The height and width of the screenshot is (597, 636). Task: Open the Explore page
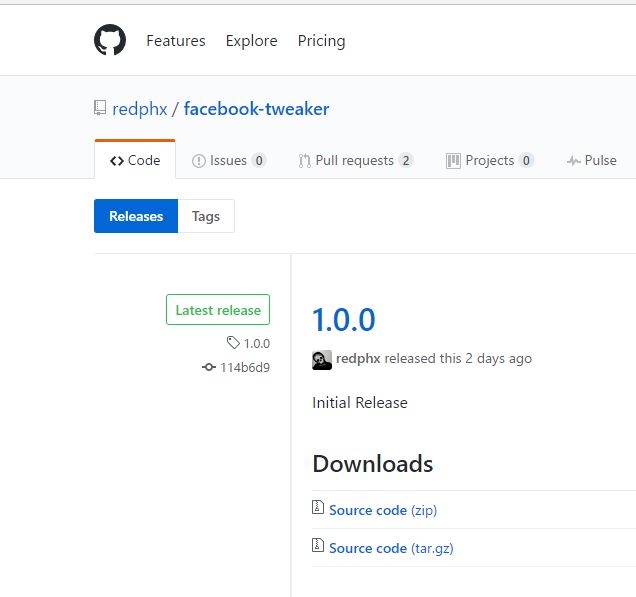pos(251,41)
